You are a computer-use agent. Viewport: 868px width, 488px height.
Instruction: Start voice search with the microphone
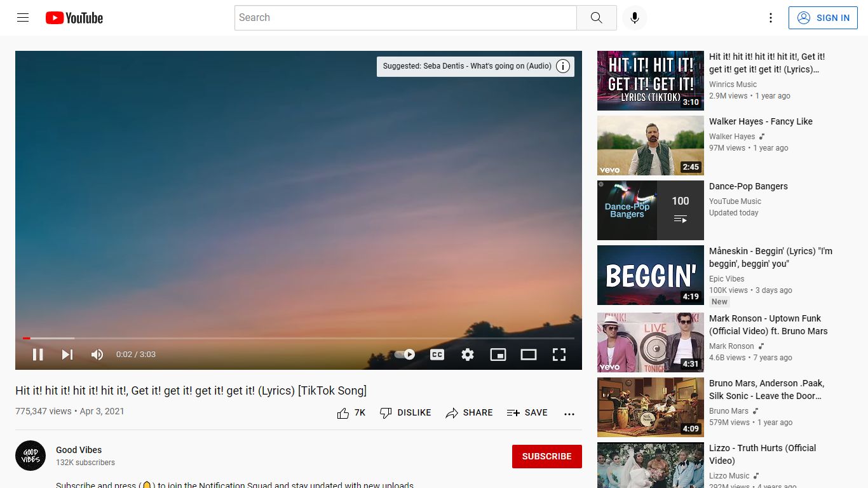tap(634, 18)
